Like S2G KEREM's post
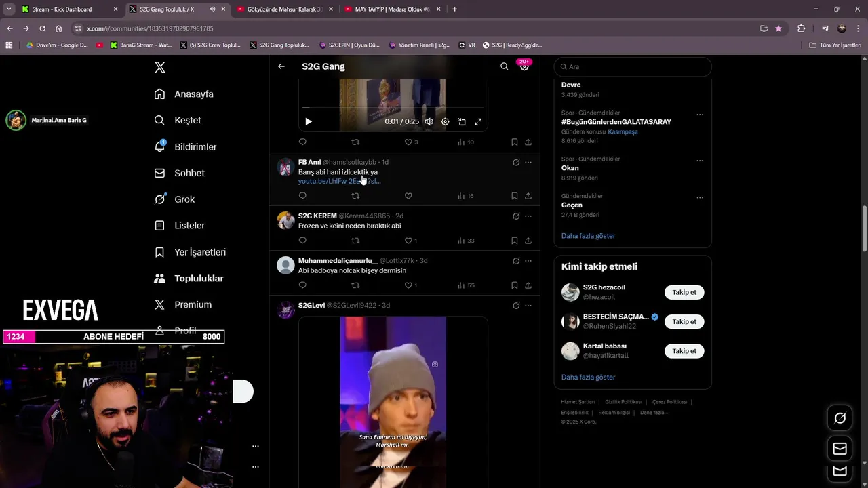Screen dimensions: 868x488 pyautogui.click(x=408, y=241)
